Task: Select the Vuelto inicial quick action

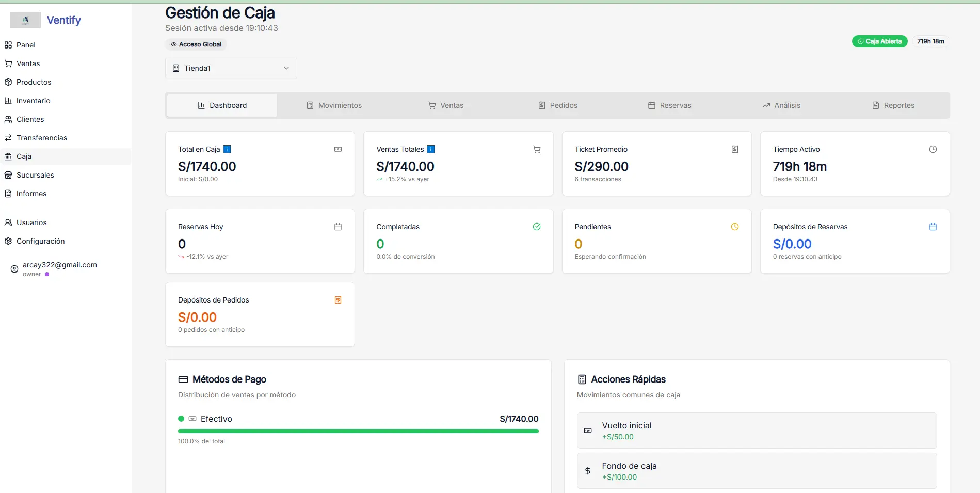Action: point(756,431)
